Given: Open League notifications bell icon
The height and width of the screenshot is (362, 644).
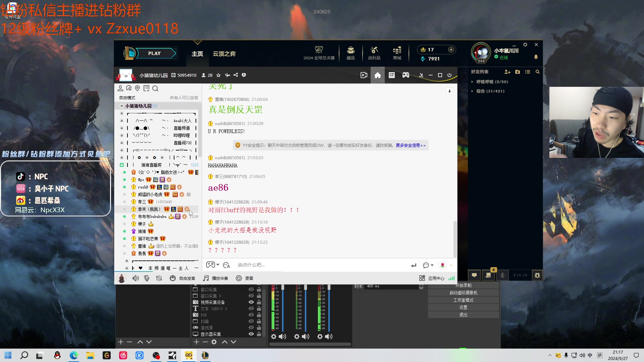Looking at the screenshot, I should click(x=536, y=57).
